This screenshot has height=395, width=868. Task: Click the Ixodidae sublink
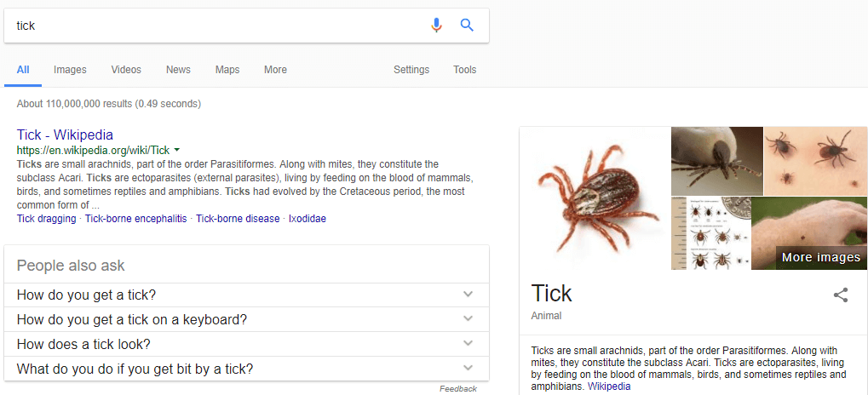point(308,219)
